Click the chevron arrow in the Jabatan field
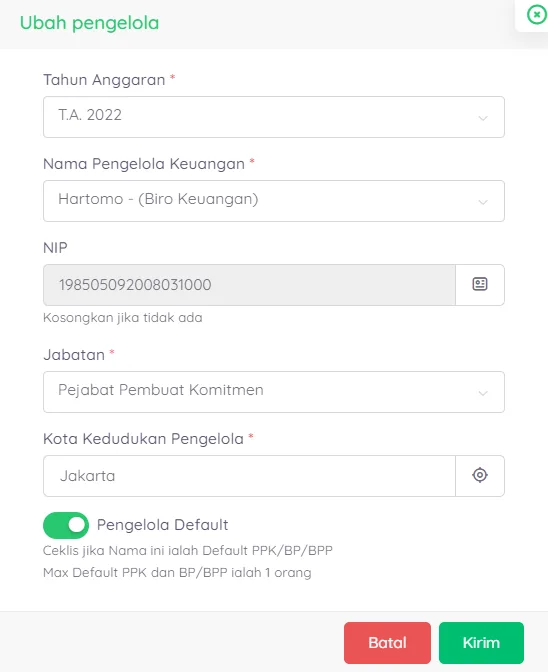The width and height of the screenshot is (548, 672). 483,393
